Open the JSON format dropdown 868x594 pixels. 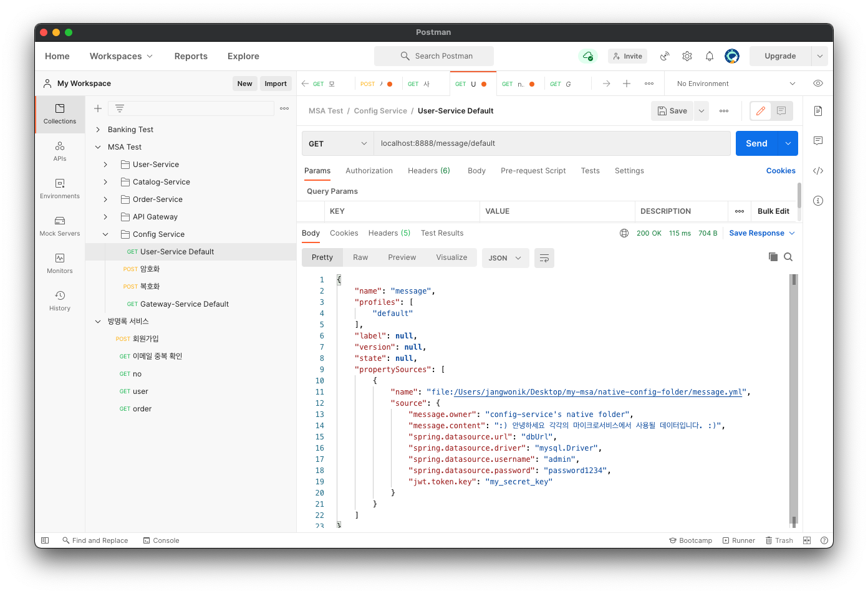(505, 258)
